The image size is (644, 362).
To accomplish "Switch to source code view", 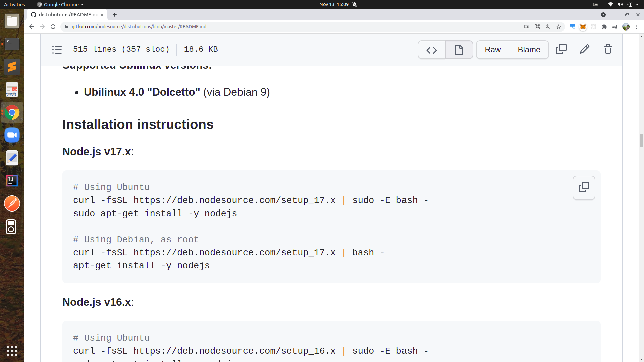I will 432,50.
